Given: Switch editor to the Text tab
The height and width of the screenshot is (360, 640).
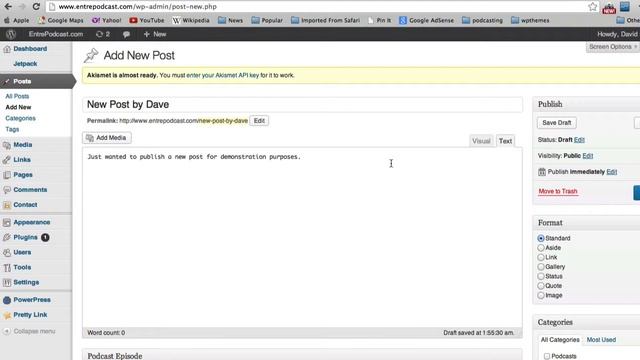Looking at the screenshot, I should (505, 141).
